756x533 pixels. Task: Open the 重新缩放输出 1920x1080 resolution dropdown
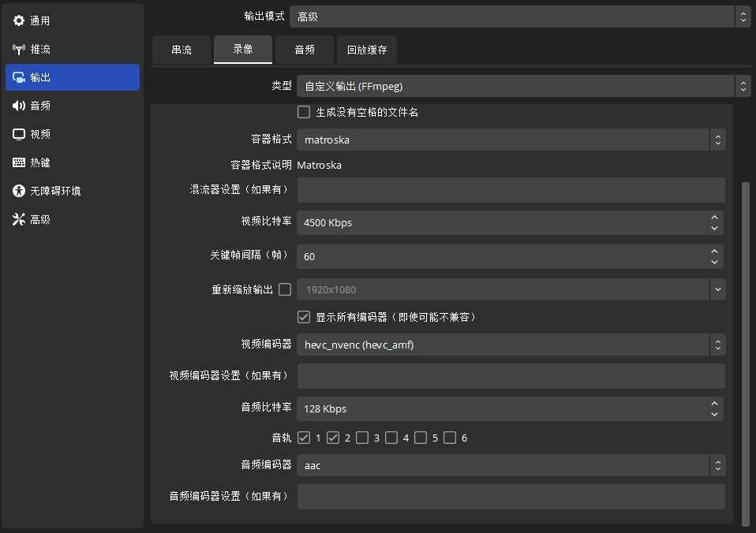tap(511, 289)
